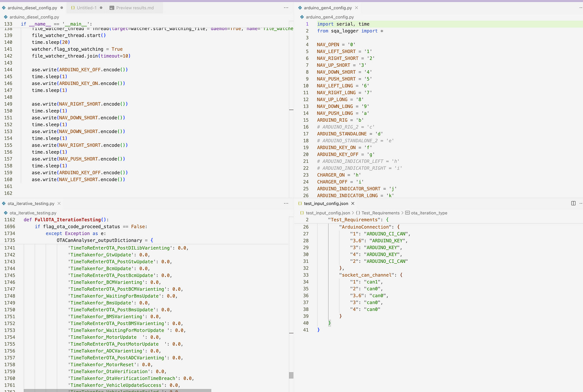Click 'TimeTakenfor_GtwUpdate': 0.0 line
The height and width of the screenshot is (392, 583).
coord(109,255)
